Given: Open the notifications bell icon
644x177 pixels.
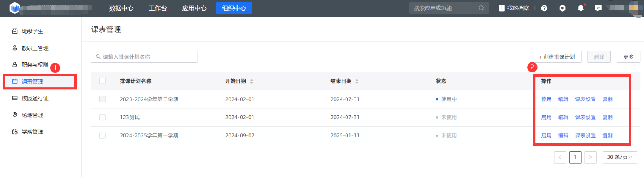Looking at the screenshot, I should tap(581, 8).
